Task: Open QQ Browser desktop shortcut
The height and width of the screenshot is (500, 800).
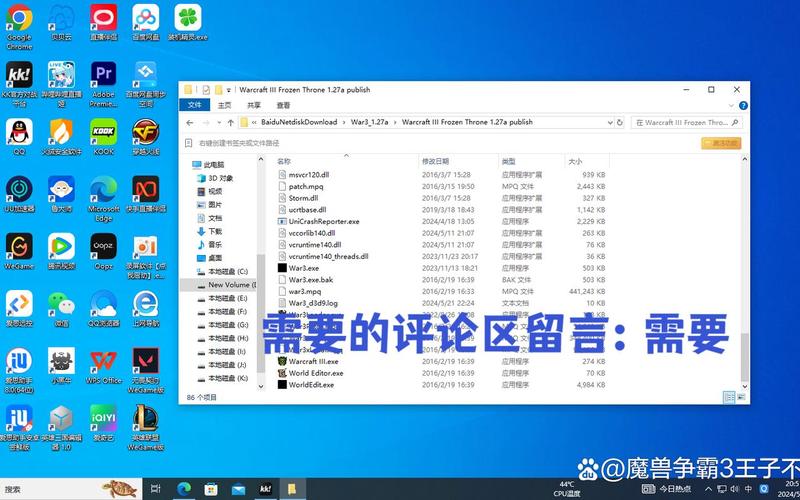Action: 104,308
